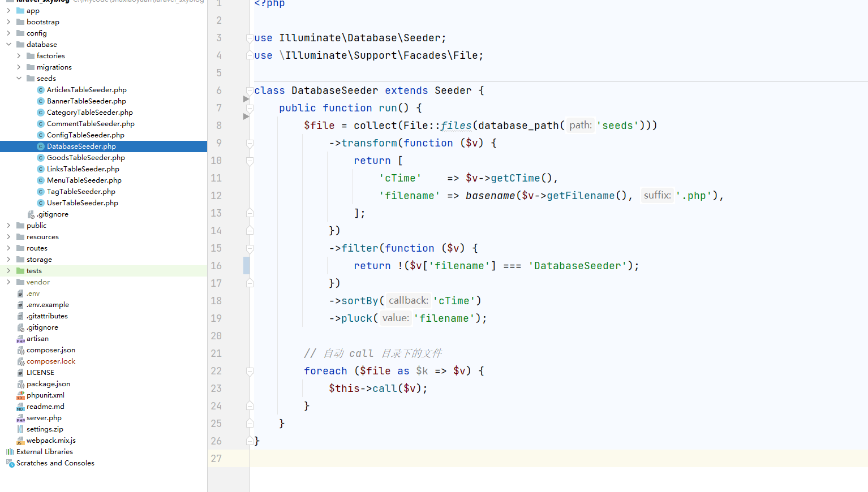Click the routes folder icon
Screen dimensions: 868x492
tap(20, 248)
